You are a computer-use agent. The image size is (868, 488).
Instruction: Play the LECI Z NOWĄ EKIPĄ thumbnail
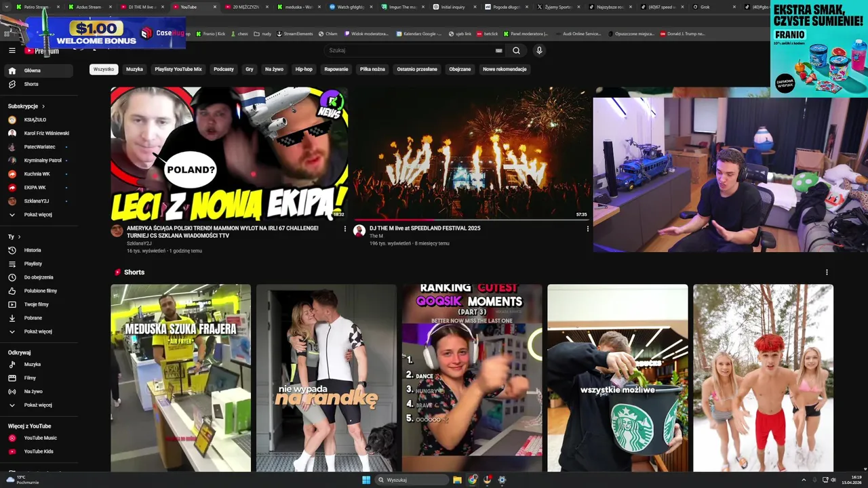[229, 153]
